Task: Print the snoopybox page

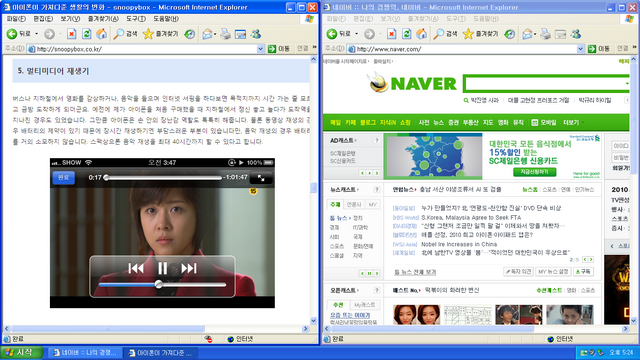Action: point(225,34)
